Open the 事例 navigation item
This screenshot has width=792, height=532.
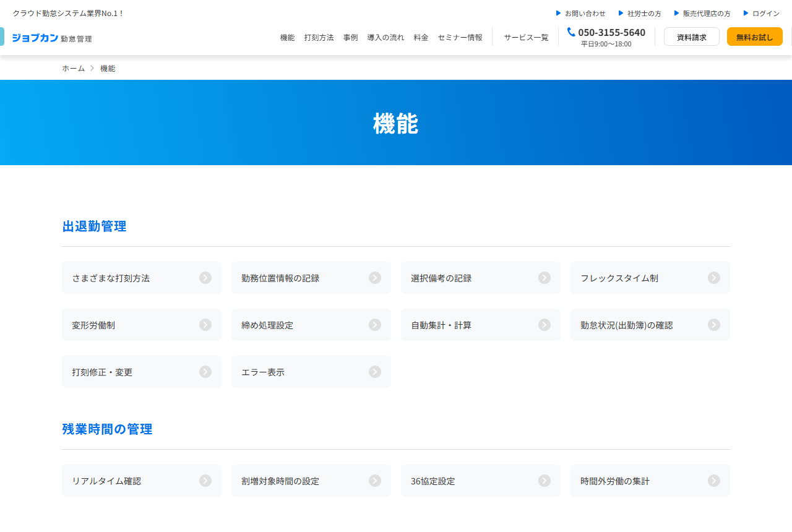click(x=350, y=37)
